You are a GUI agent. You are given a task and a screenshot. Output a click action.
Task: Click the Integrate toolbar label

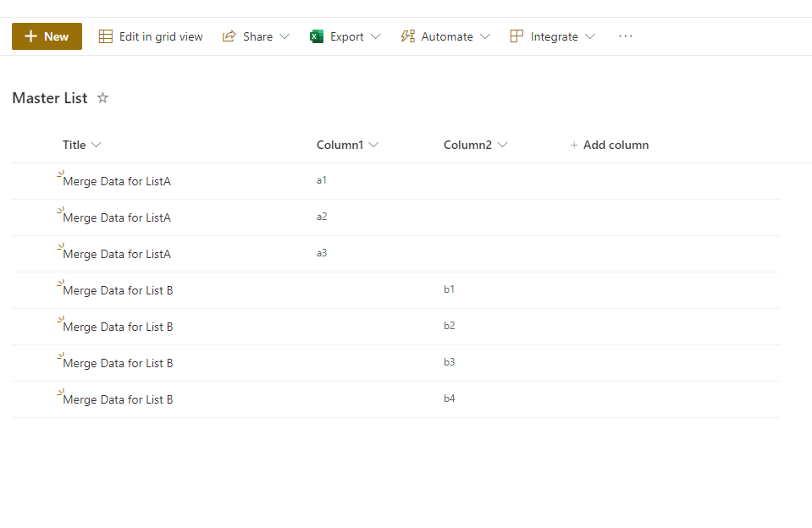(554, 36)
